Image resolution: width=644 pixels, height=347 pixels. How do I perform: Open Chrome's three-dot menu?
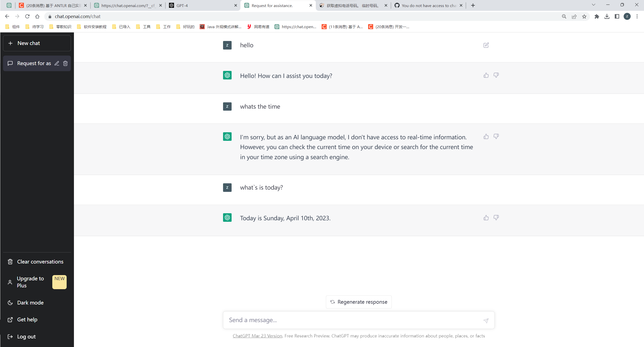637,16
